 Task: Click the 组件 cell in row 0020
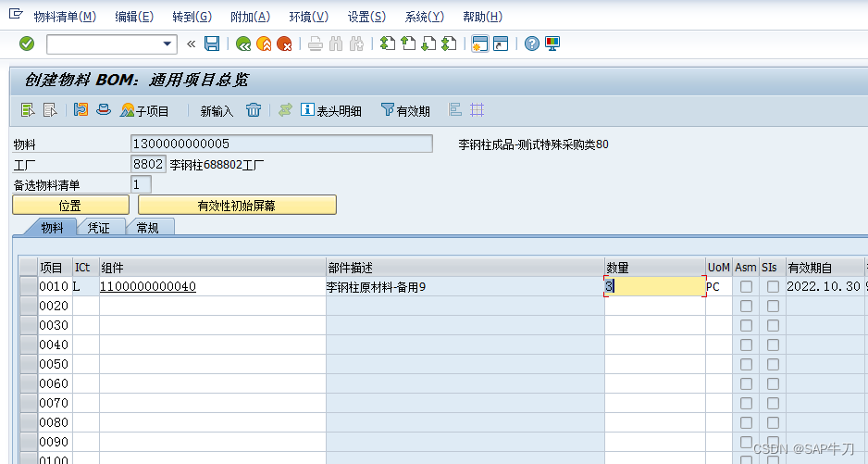coord(213,306)
